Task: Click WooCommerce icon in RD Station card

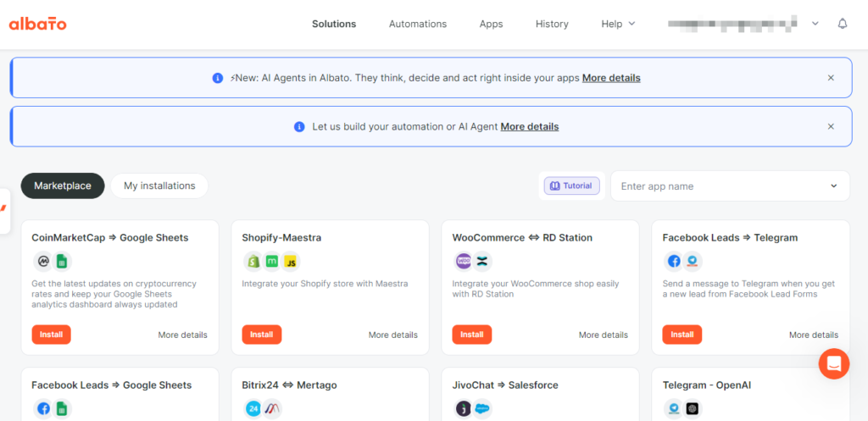Action: [x=463, y=261]
